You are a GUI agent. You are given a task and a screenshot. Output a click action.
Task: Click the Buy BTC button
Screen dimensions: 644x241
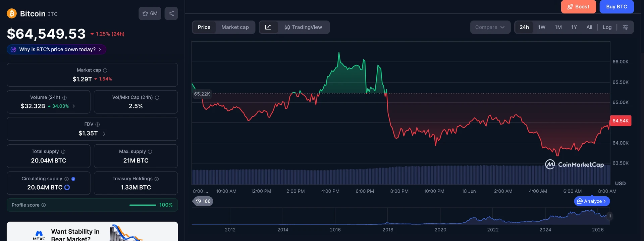(616, 7)
